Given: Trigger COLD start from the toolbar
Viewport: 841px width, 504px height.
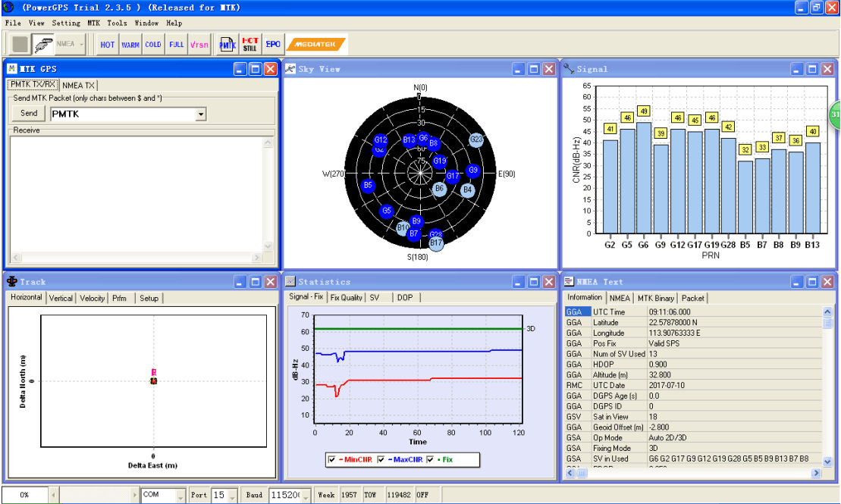Looking at the screenshot, I should [153, 45].
